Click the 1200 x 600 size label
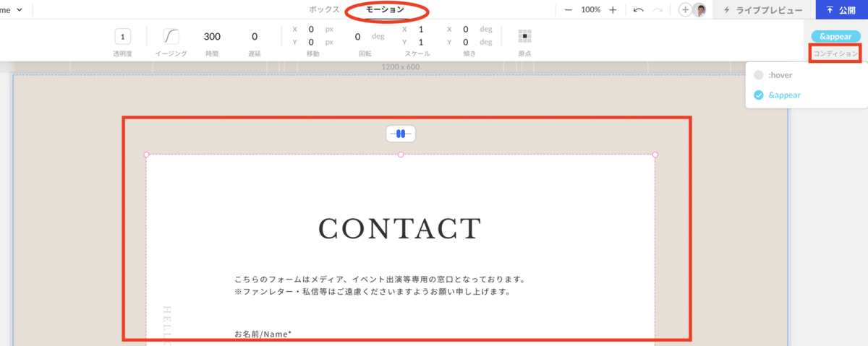Viewport: 868px width, 346px height. [x=401, y=67]
